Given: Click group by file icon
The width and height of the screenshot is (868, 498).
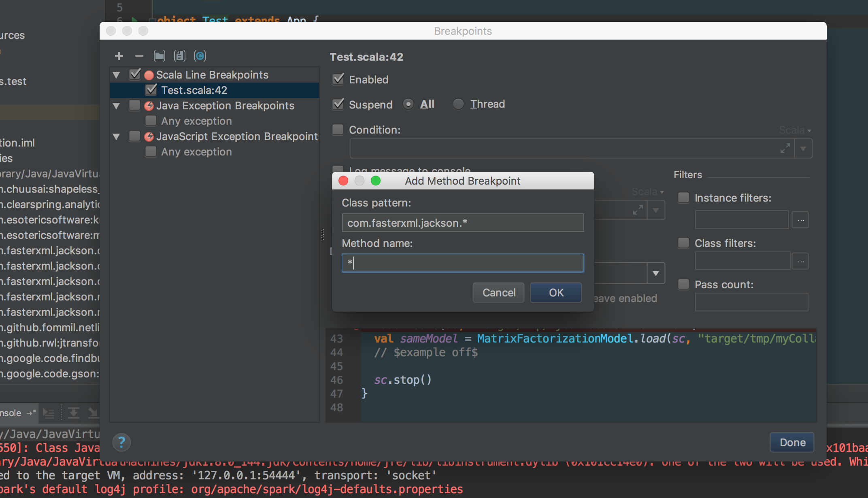Looking at the screenshot, I should (x=179, y=56).
